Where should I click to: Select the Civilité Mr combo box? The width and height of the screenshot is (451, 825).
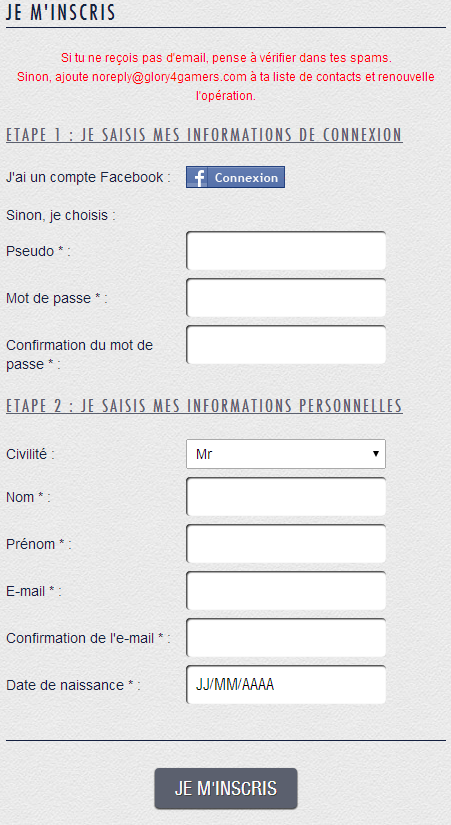click(286, 454)
